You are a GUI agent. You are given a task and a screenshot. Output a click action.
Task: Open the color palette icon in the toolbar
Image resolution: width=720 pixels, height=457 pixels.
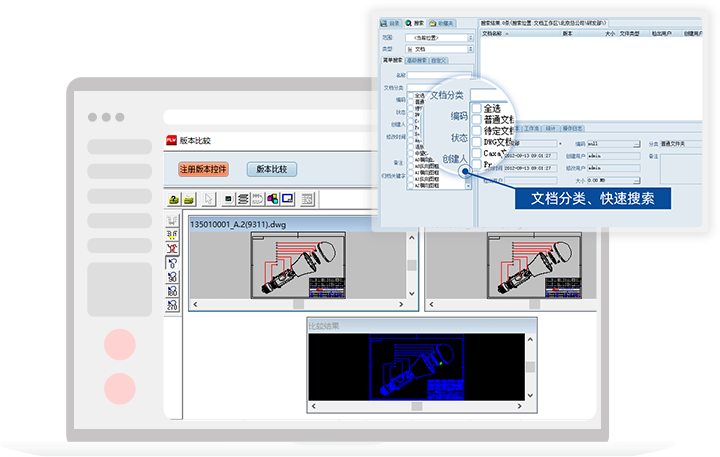[272, 199]
